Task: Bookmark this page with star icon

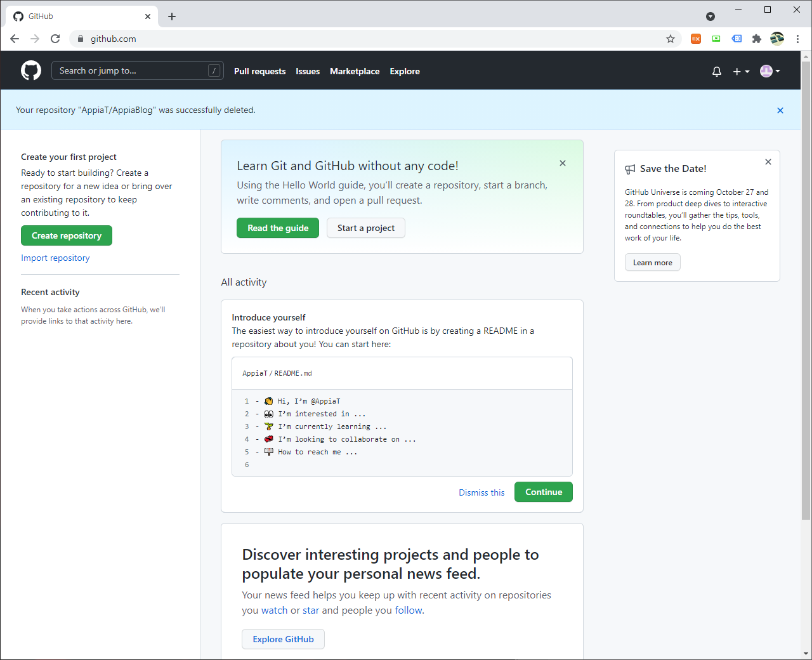Action: point(671,39)
